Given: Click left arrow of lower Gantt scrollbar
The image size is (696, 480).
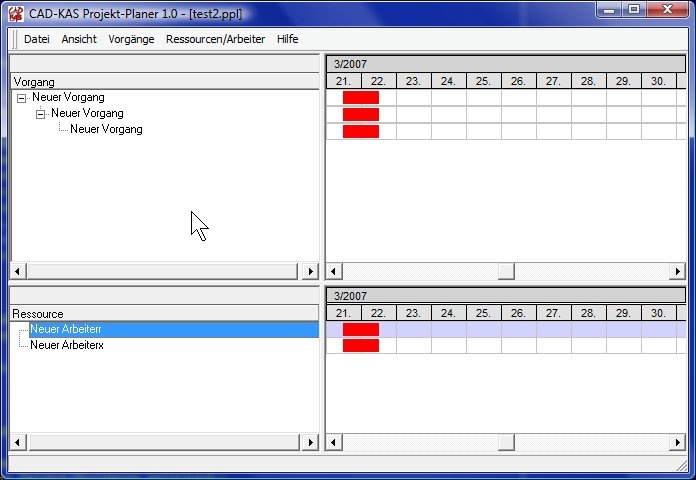Looking at the screenshot, I should click(x=334, y=442).
